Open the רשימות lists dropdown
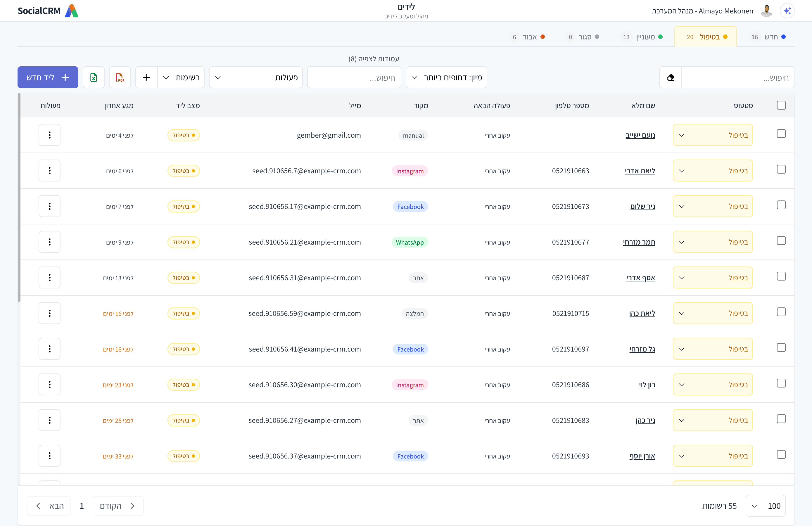The image size is (812, 526). click(181, 77)
